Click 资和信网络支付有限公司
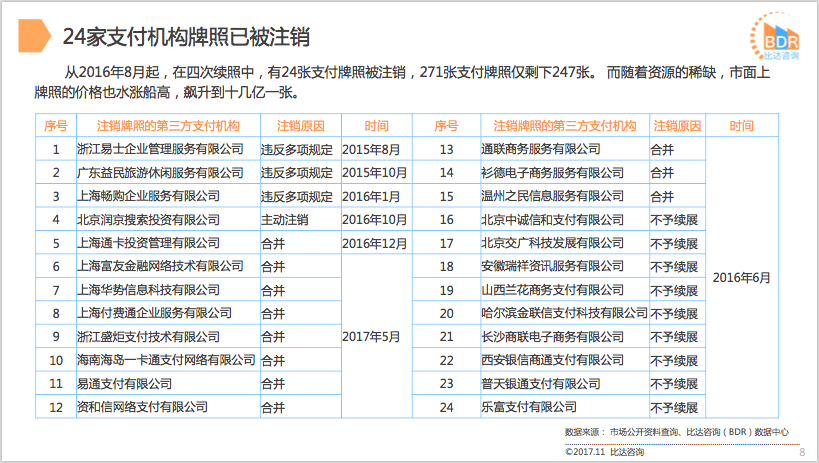This screenshot has width=819, height=463. tap(143, 407)
